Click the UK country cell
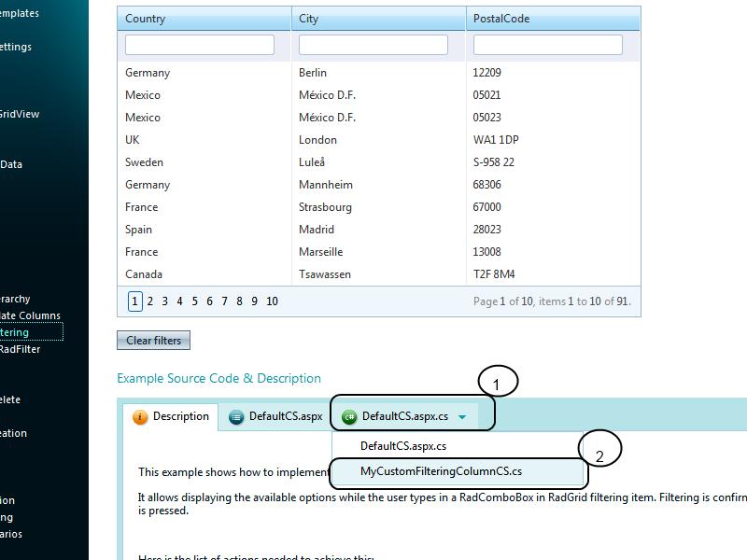Image resolution: width=747 pixels, height=560 pixels. (133, 140)
